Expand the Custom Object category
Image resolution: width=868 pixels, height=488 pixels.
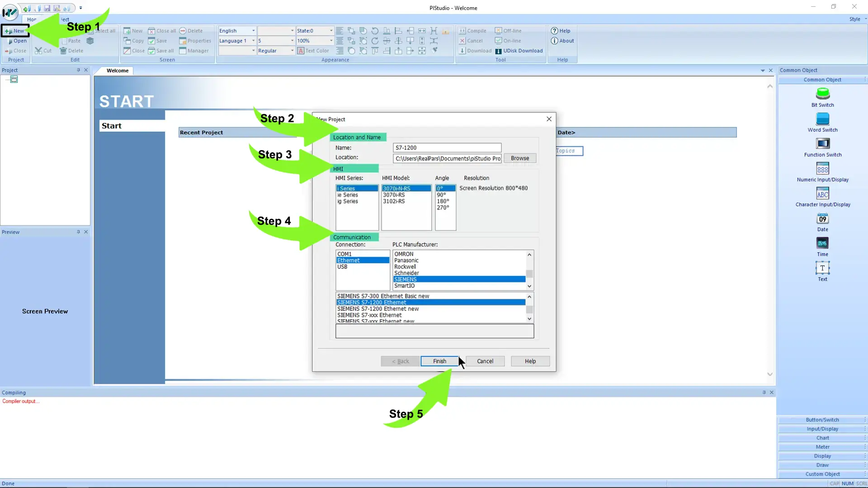click(822, 474)
